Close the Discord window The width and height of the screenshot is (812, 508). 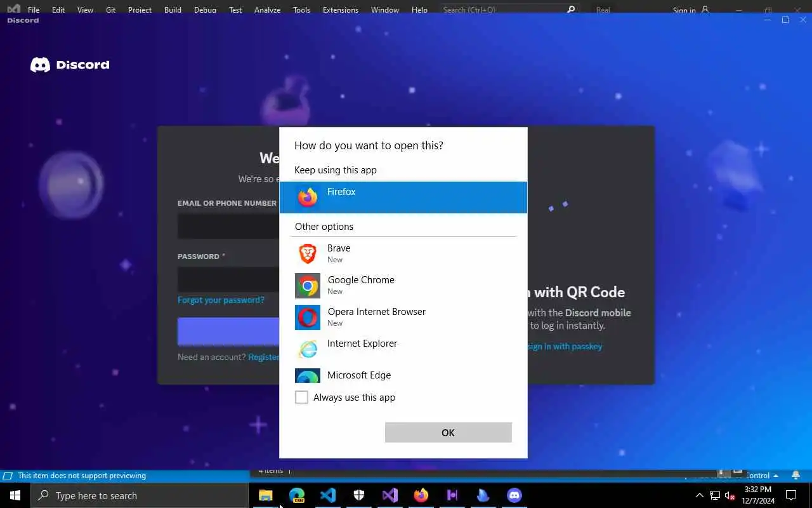(x=802, y=20)
